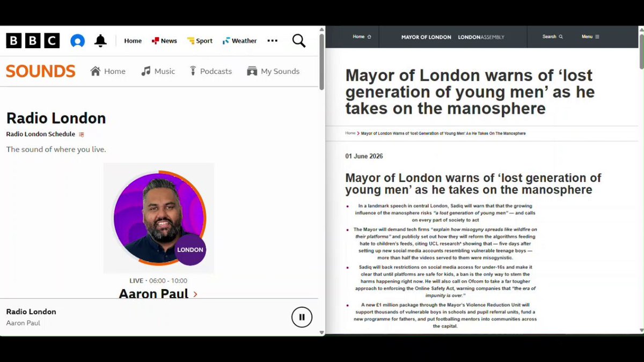Open Sounds Music tab
Viewport: 644px width, 362px height.
point(158,71)
